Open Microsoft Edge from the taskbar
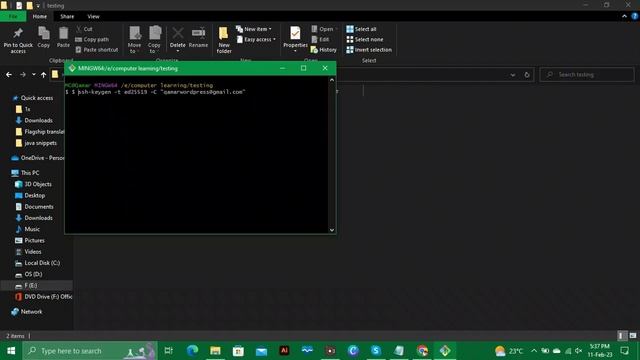This screenshot has height=360, width=640. click(x=192, y=351)
